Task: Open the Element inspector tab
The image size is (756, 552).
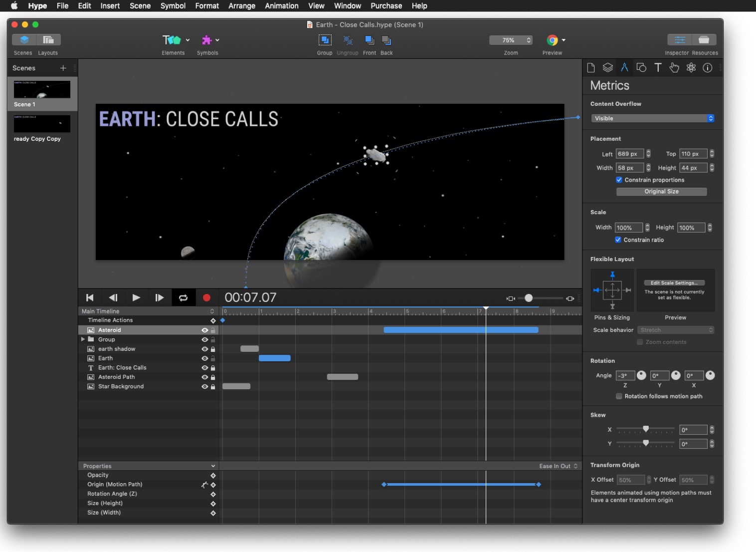Action: click(641, 68)
